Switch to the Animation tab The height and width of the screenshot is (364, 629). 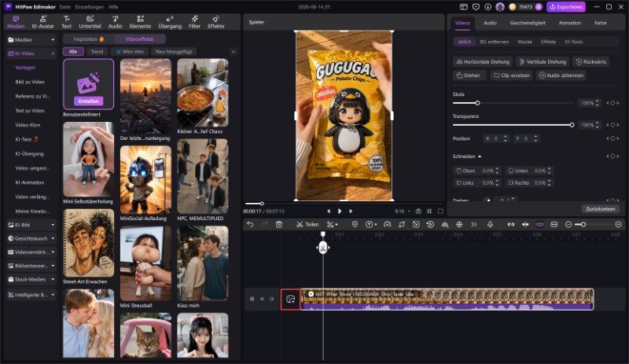[x=569, y=23]
